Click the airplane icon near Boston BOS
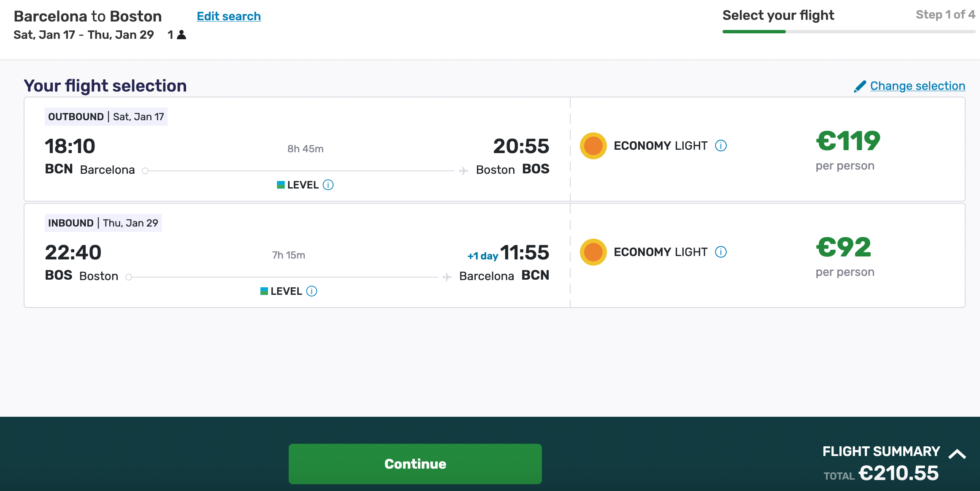The width and height of the screenshot is (980, 491). [x=463, y=170]
